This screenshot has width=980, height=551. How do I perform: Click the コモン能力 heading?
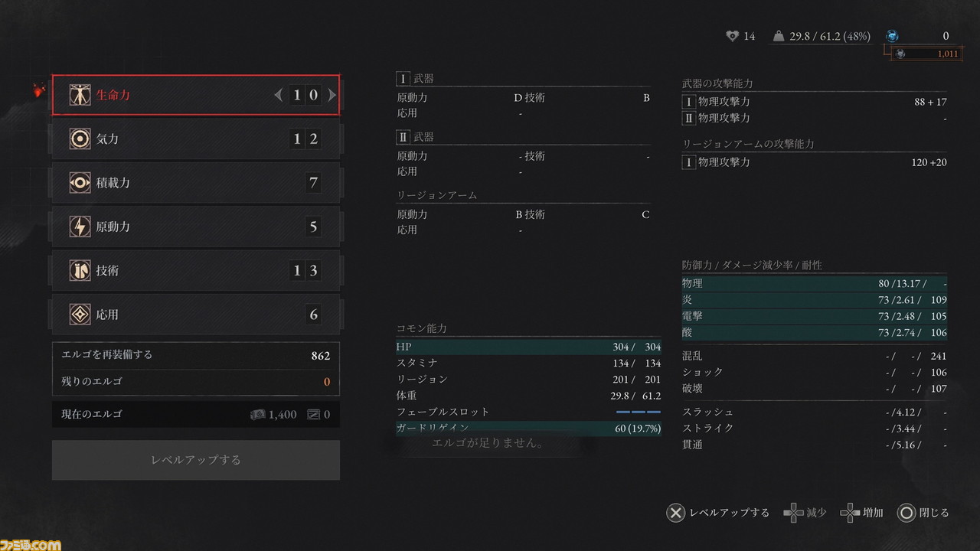tap(421, 328)
